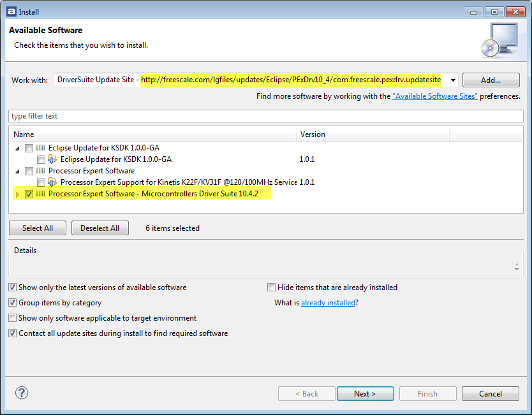The image size is (532, 415).
Task: Toggle Group items by category checkbox
Action: pyautogui.click(x=13, y=303)
